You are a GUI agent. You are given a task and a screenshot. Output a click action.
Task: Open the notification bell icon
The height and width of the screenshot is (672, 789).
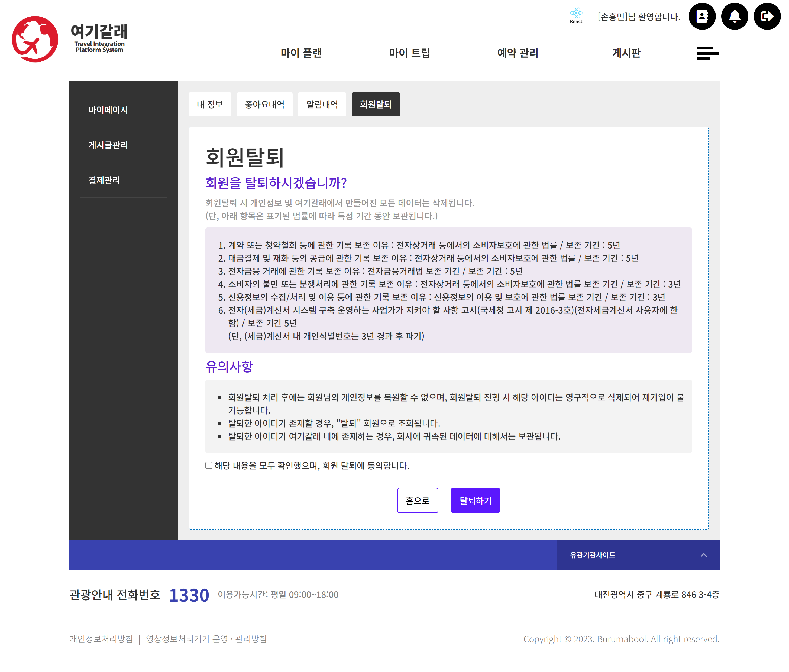(x=735, y=16)
